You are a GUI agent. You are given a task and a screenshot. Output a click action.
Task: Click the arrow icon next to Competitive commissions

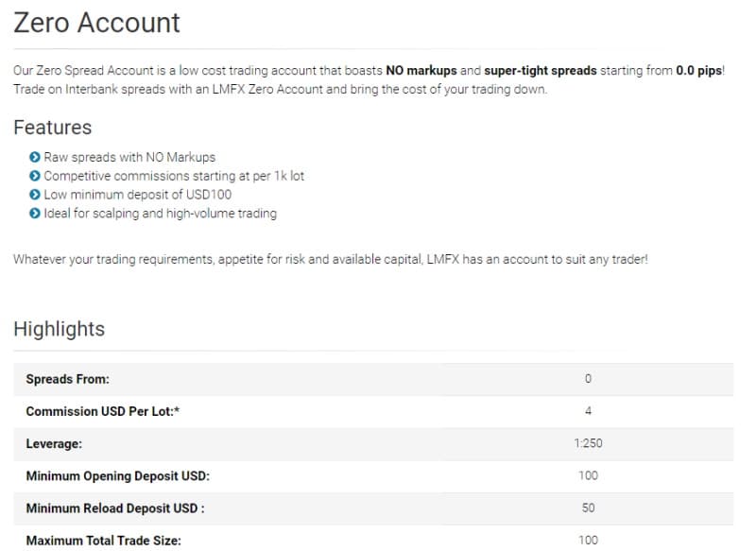[35, 176]
